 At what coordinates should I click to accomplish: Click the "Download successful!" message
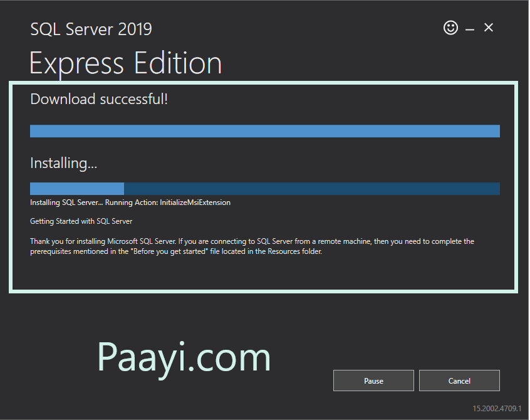99,99
